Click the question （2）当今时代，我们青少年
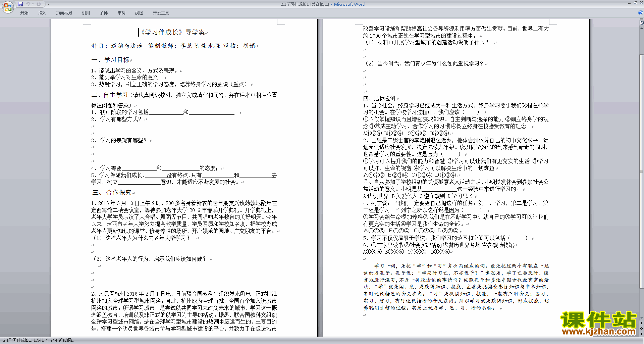The image size is (644, 344). coord(423,63)
